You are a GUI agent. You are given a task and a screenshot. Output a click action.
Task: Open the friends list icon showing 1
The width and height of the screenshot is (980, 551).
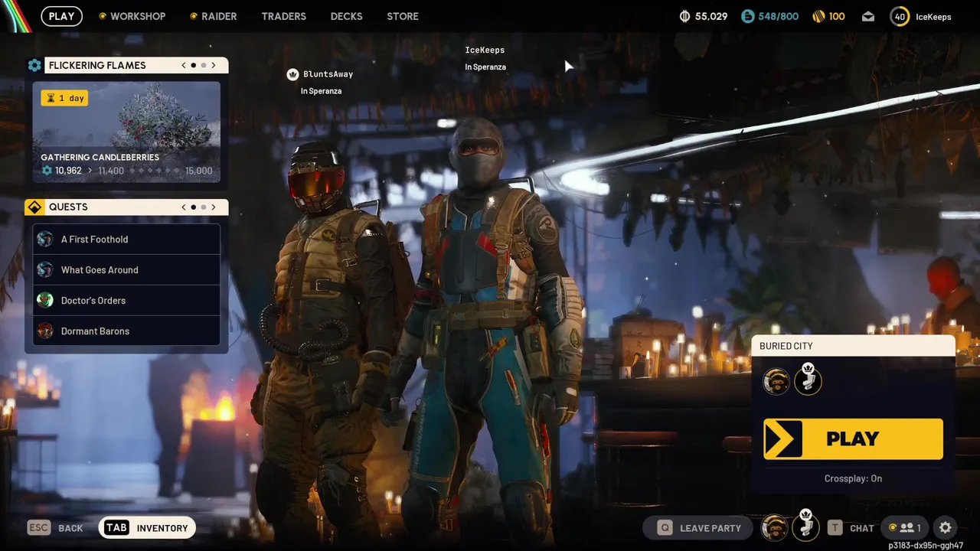coord(904,527)
